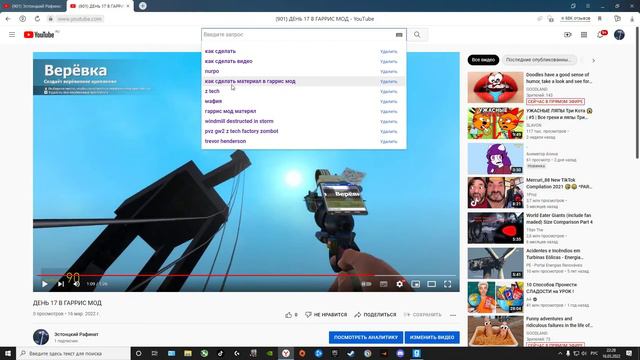Select suggestion 'z tech'

pyautogui.click(x=212, y=91)
